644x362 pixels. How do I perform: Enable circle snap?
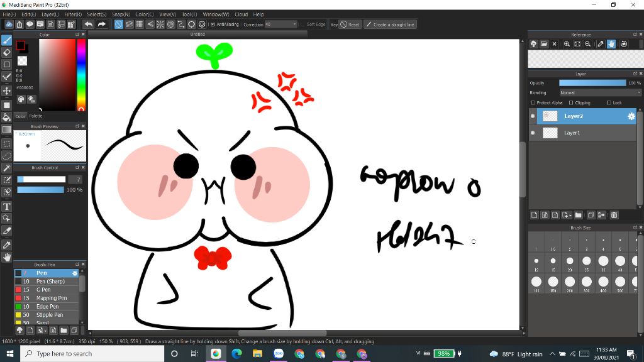[x=171, y=25]
